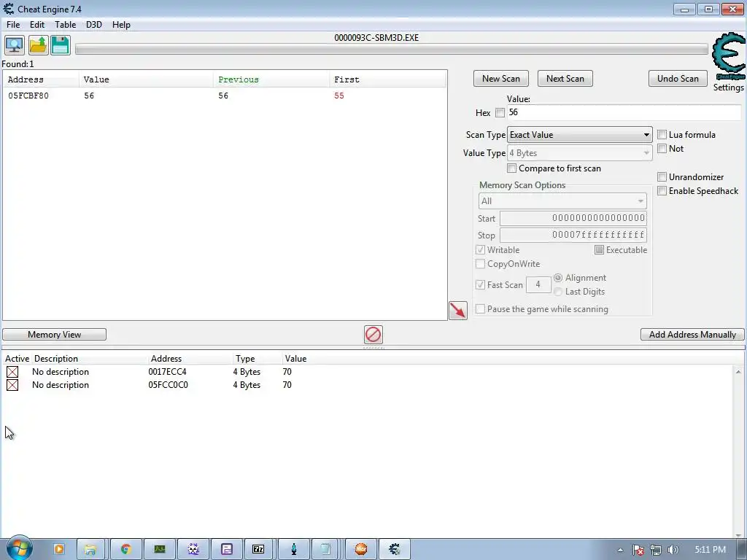The width and height of the screenshot is (747, 560).
Task: Click Add Address Manually
Action: tap(692, 334)
